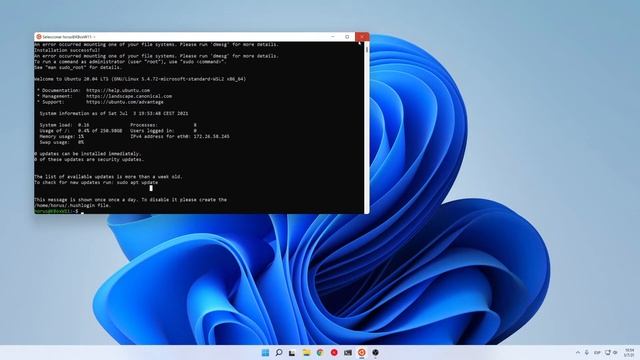The height and width of the screenshot is (360, 640).
Task: Click 'updates can be installed immediately' line
Action: pyautogui.click(x=88, y=153)
